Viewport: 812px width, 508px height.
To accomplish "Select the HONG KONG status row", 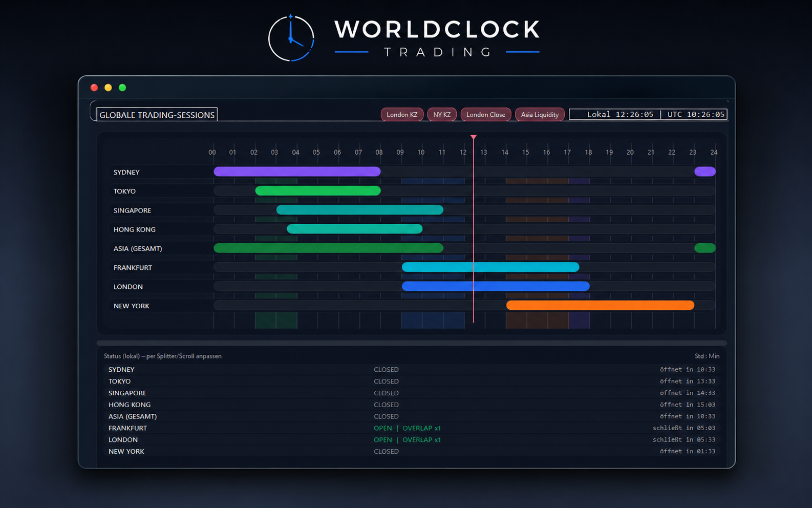I will 412,405.
